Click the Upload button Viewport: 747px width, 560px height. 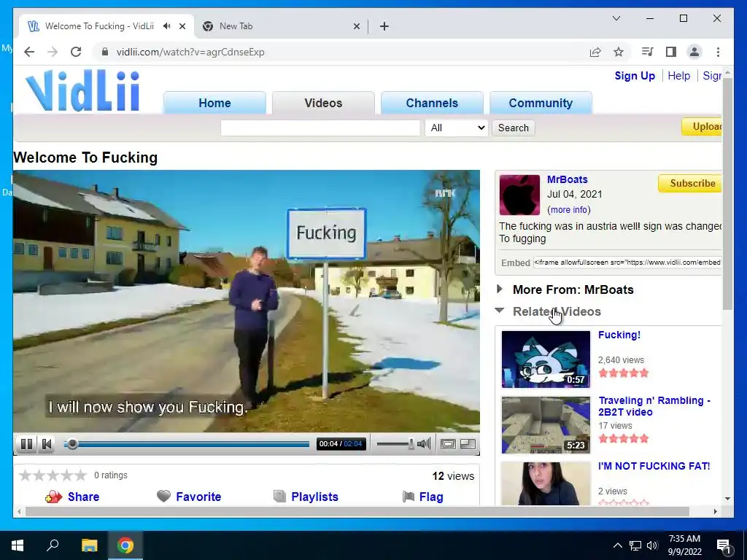point(703,127)
